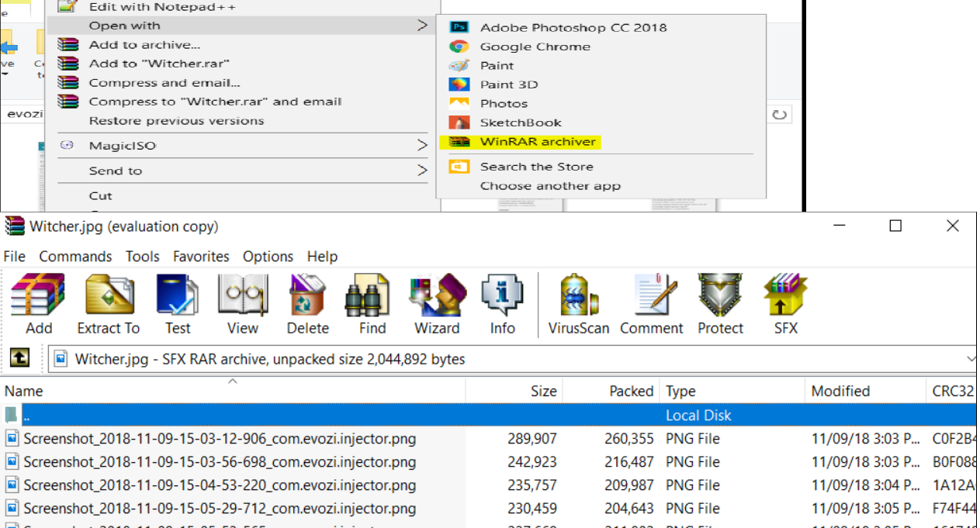
Task: Click the Google Chrome icon in submenu
Action: click(x=459, y=47)
